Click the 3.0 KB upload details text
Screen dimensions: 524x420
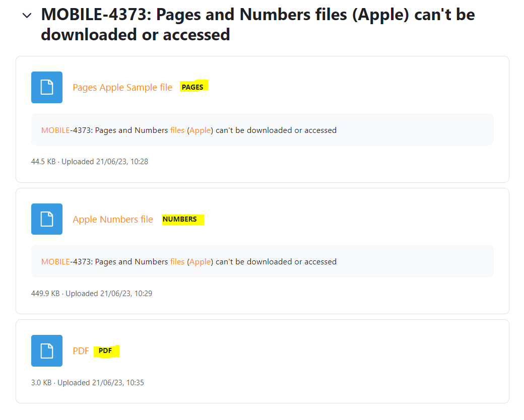tap(88, 383)
